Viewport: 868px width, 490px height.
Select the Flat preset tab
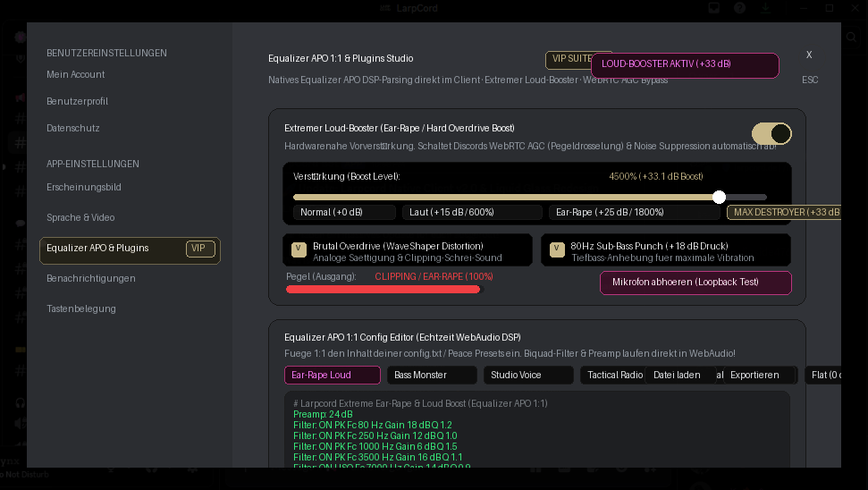[823, 375]
